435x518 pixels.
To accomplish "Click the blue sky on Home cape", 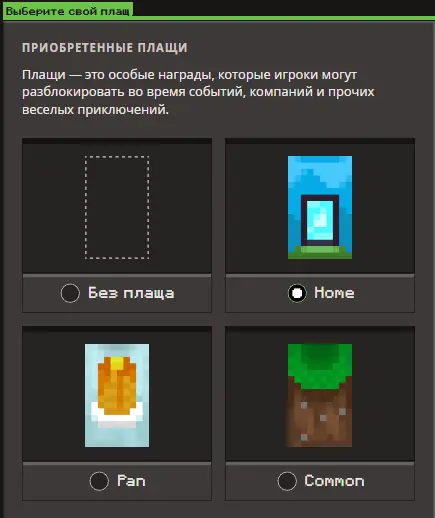I will [x=320, y=173].
